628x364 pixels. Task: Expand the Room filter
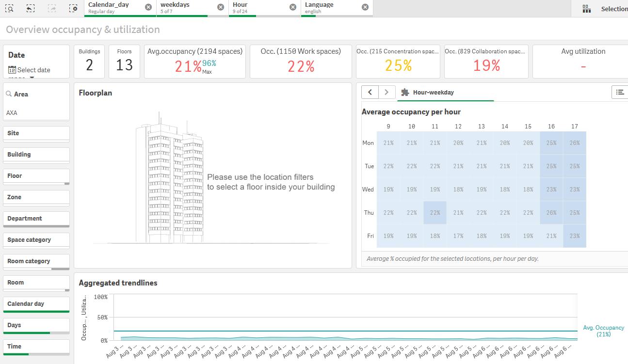coord(36,283)
